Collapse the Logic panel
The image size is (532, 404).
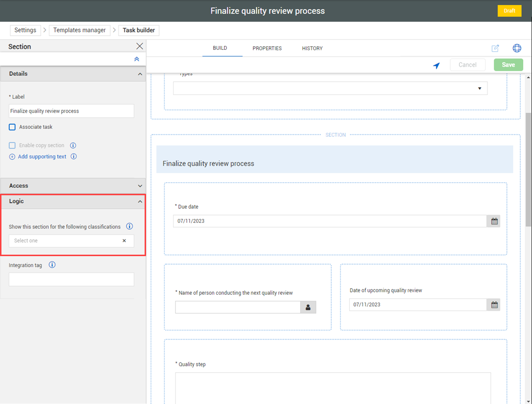pyautogui.click(x=140, y=202)
